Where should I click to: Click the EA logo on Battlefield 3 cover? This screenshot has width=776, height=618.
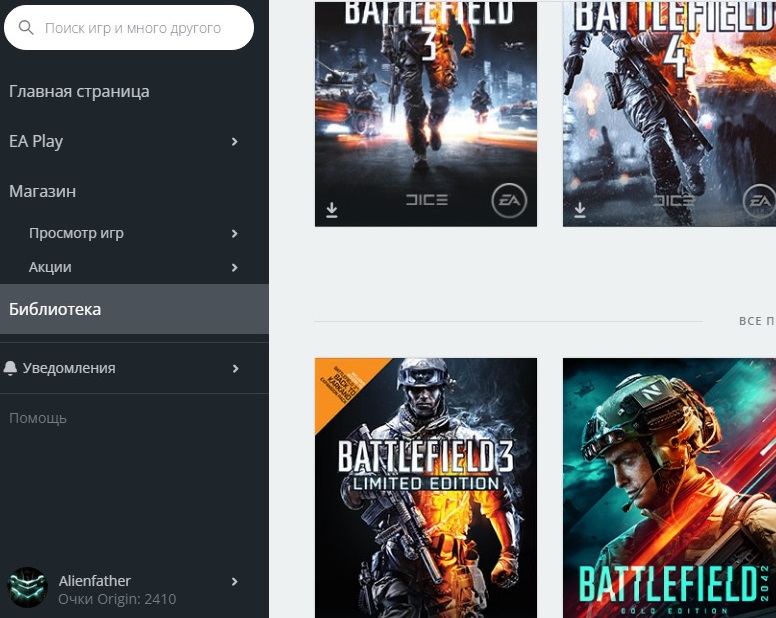coord(509,200)
